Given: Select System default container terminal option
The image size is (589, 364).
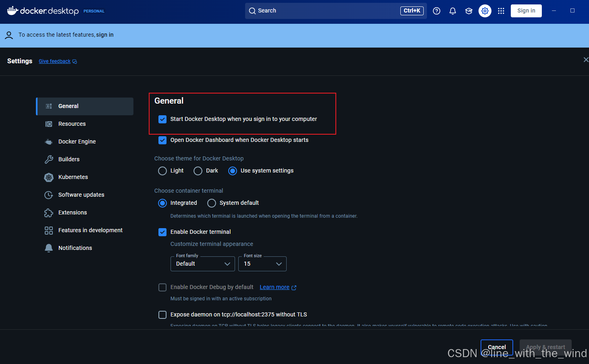Looking at the screenshot, I should coord(212,203).
